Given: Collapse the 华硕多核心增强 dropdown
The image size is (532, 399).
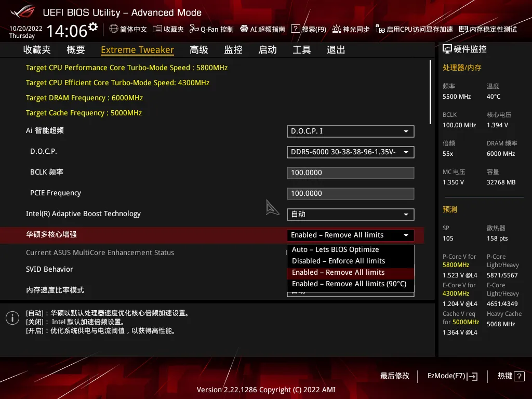Looking at the screenshot, I should 351,235.
